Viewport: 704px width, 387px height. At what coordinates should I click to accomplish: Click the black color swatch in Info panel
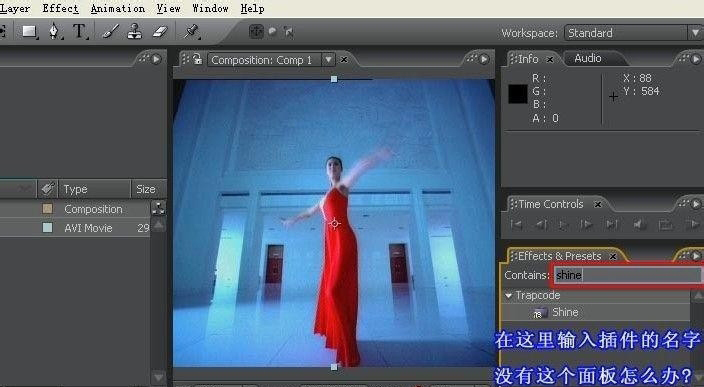coord(518,94)
